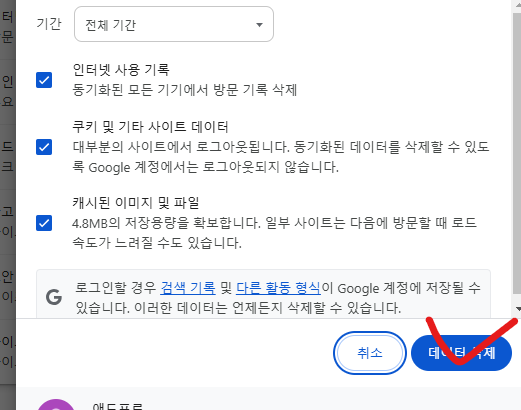Click the 인터넷 사용 기록 heading text
The image size is (521, 410).
(121, 70)
